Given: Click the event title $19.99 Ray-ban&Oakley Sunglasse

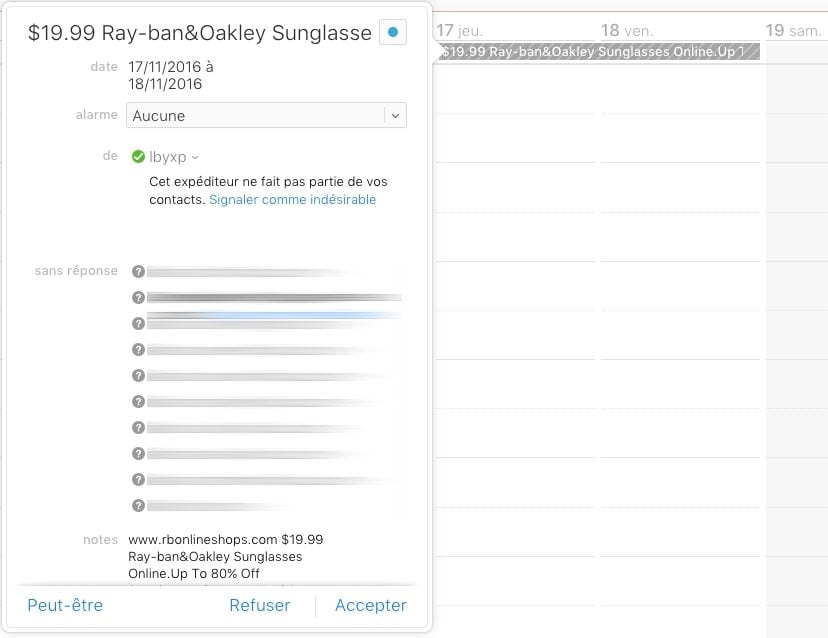Looking at the screenshot, I should pos(200,33).
